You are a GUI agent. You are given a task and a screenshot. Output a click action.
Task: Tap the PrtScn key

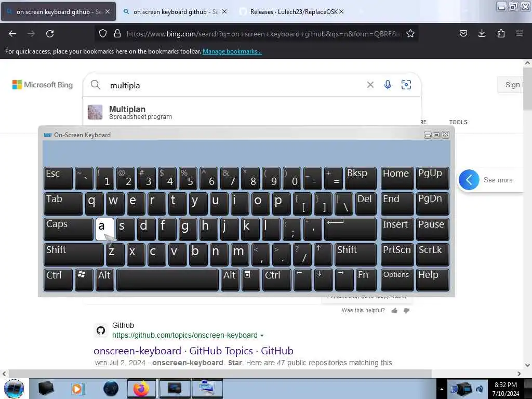coord(397,254)
